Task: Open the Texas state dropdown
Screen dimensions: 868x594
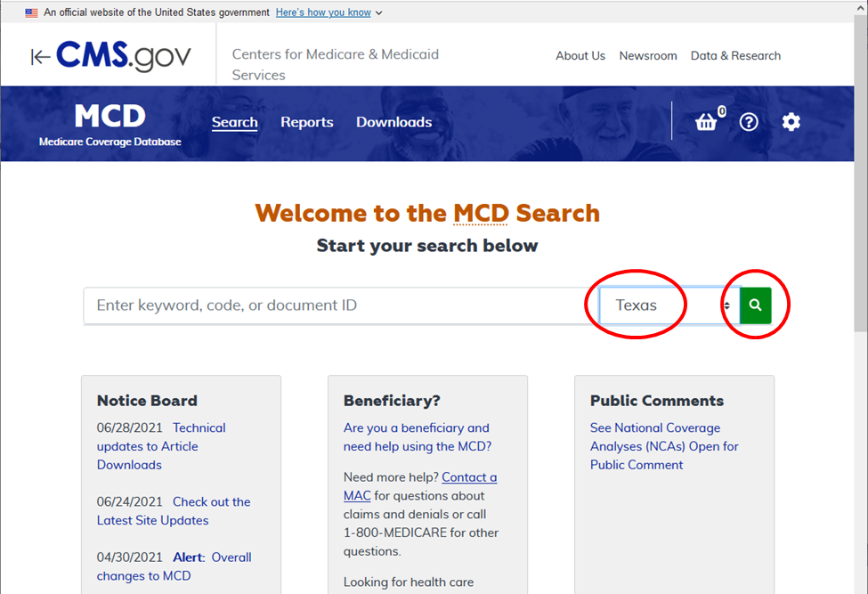Action: 669,305
